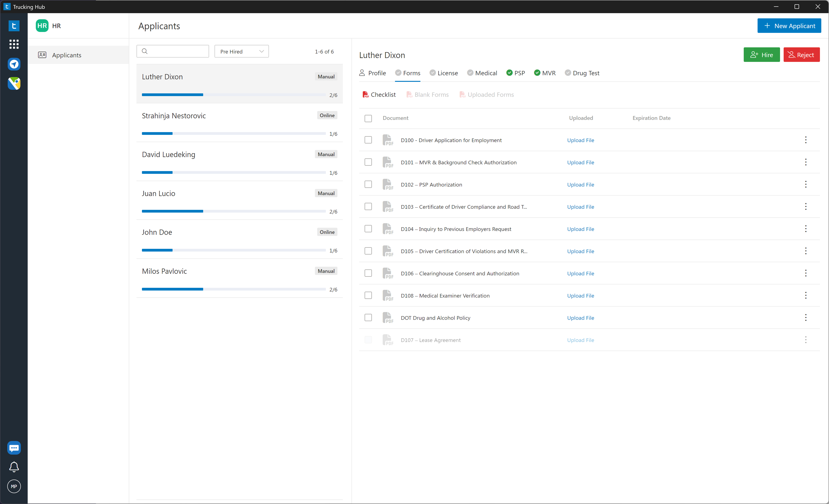Open the apps grid launcher icon
This screenshot has width=829, height=504.
[14, 44]
